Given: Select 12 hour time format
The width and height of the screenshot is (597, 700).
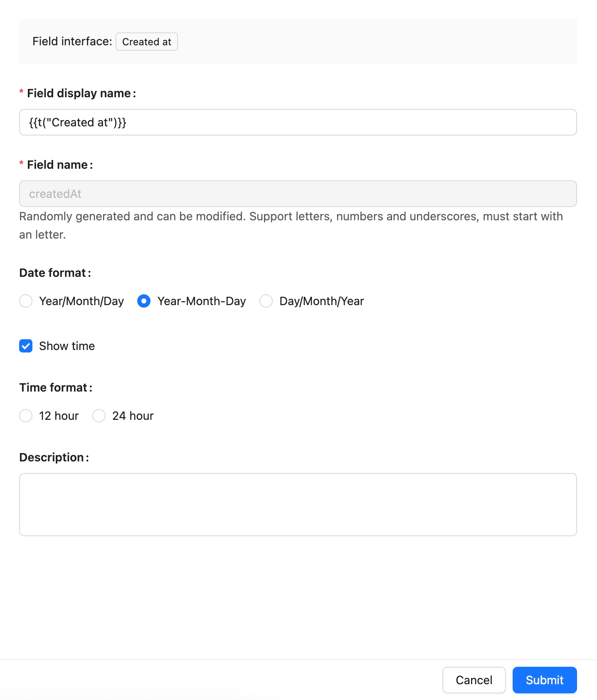Looking at the screenshot, I should click(x=26, y=416).
